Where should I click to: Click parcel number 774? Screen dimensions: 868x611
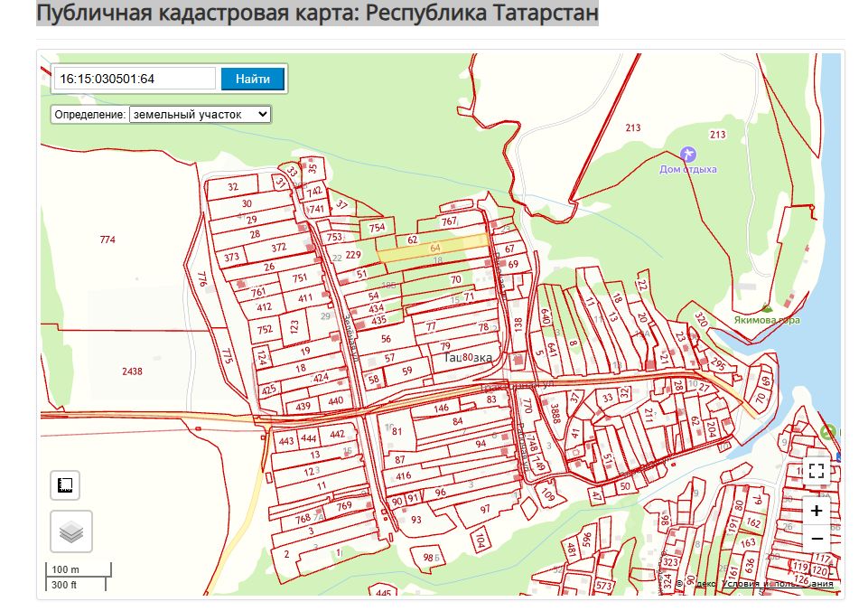107,240
